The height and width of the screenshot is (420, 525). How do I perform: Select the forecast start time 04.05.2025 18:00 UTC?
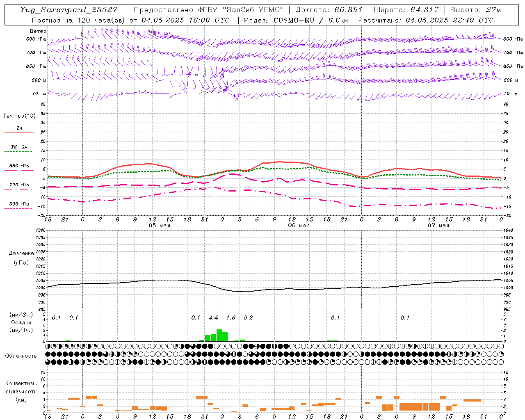(185, 20)
